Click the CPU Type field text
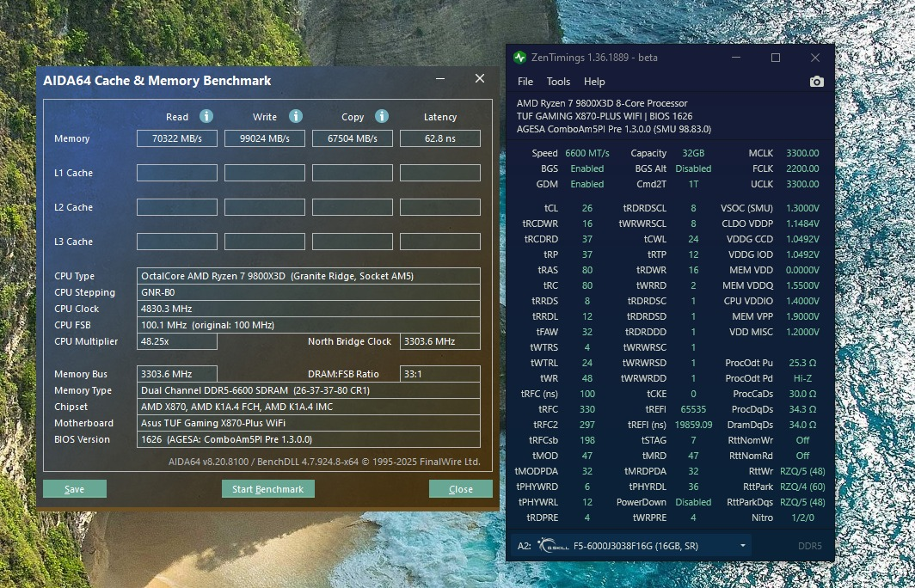The width and height of the screenshot is (915, 588). tap(309, 276)
